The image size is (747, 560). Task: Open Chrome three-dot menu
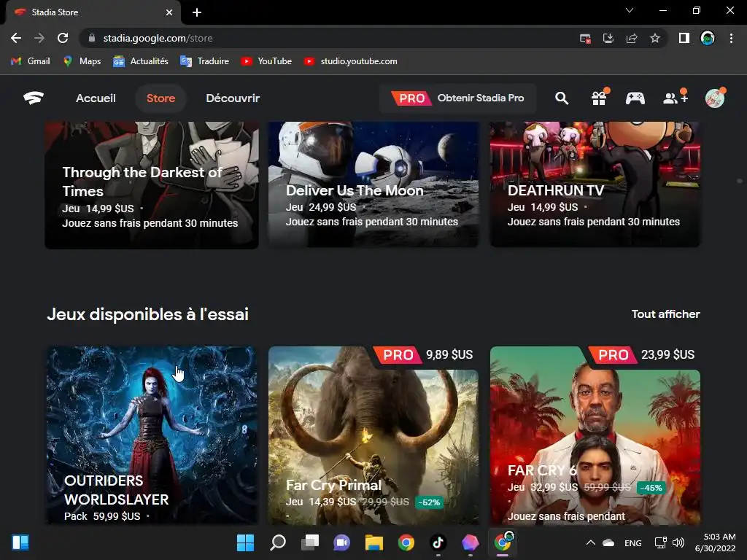coord(731,38)
